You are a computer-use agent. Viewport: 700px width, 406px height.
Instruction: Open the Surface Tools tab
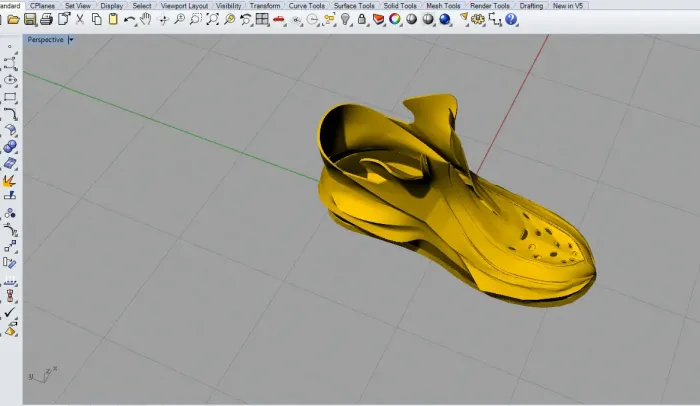(354, 6)
